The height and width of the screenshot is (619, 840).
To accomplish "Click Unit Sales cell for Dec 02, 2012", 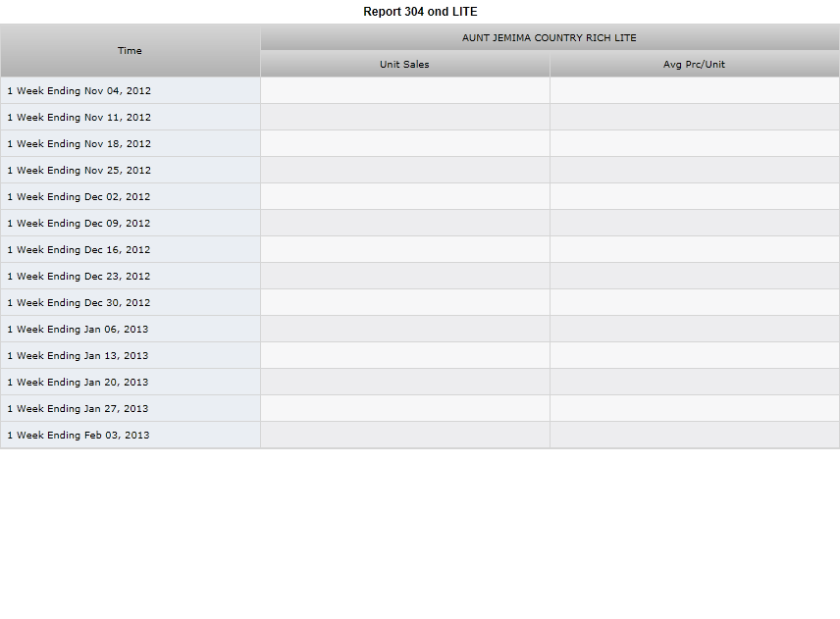I will pos(405,196).
